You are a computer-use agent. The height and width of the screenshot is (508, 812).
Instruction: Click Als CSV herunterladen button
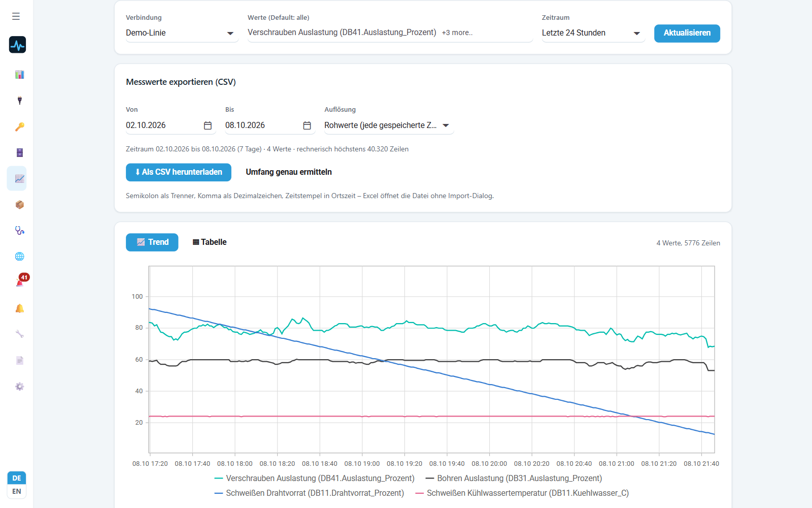pyautogui.click(x=179, y=172)
